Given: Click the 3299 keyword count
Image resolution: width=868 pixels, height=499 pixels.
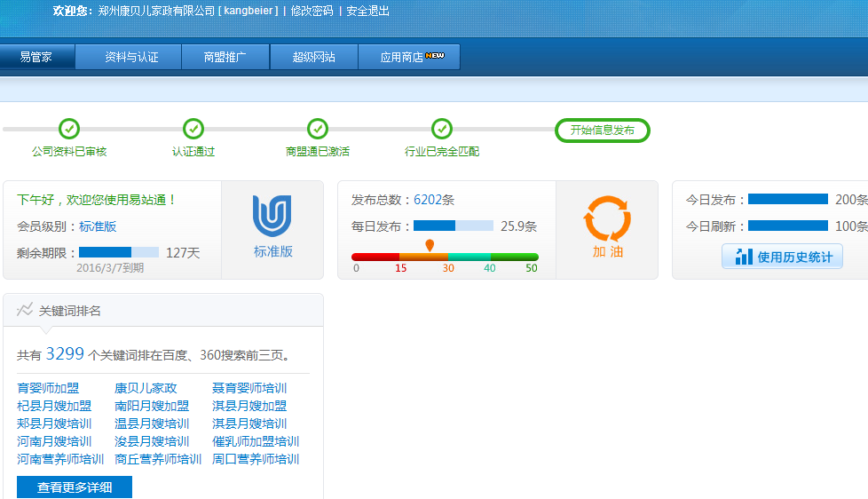Looking at the screenshot, I should [x=65, y=354].
